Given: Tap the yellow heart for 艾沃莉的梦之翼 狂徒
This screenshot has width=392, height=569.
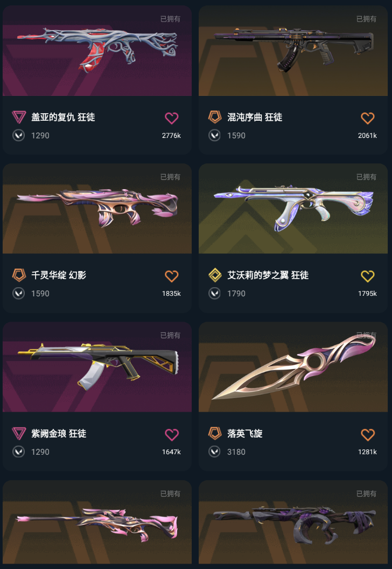Looking at the screenshot, I should coord(367,276).
